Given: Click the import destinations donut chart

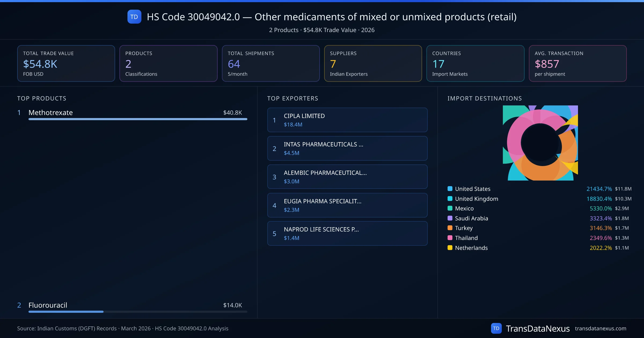Looking at the screenshot, I should tap(540, 143).
